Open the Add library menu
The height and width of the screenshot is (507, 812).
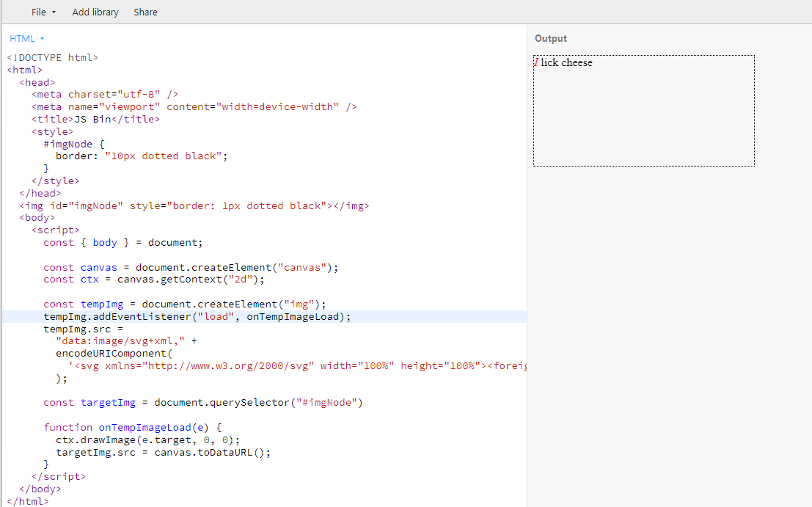click(x=95, y=12)
